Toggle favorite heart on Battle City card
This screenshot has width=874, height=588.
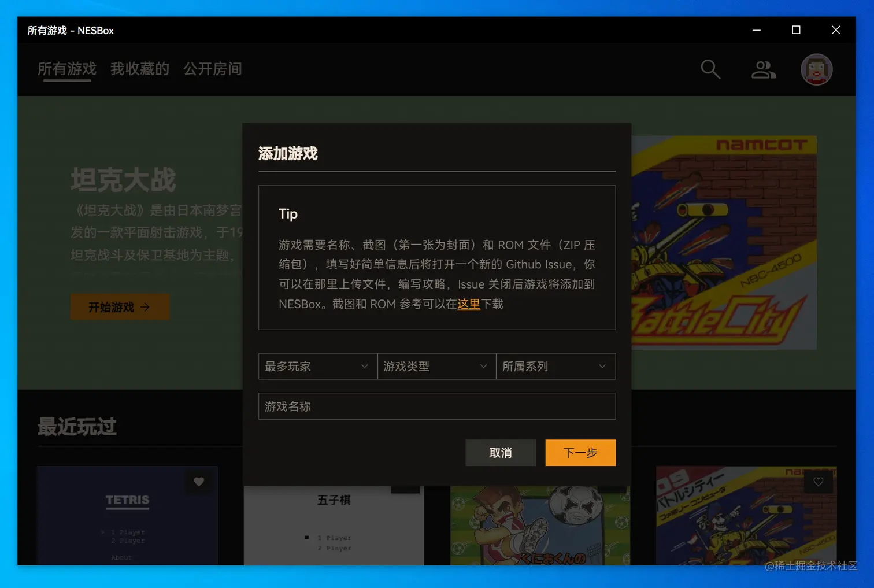click(819, 482)
